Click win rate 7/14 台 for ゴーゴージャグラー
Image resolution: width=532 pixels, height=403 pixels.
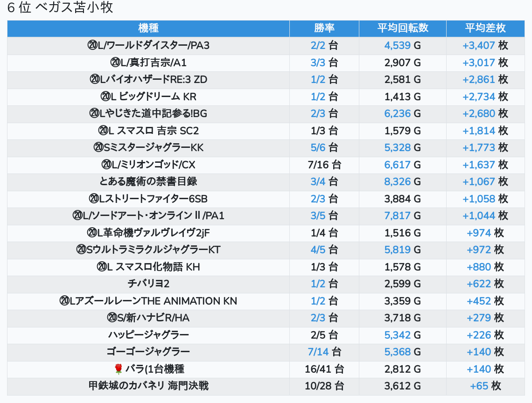tap(324, 352)
